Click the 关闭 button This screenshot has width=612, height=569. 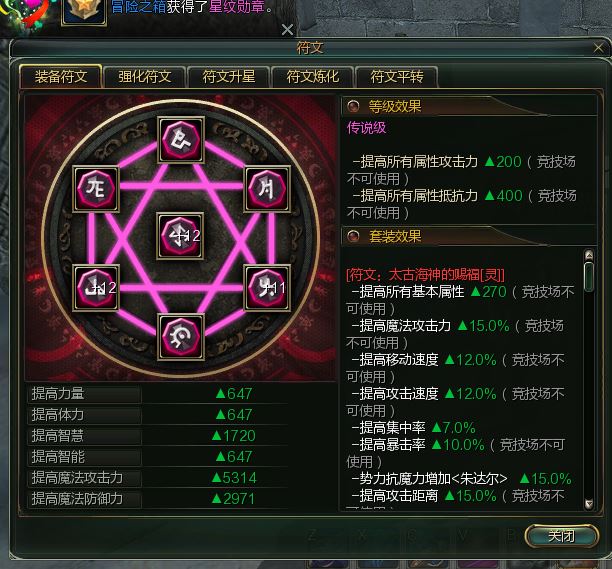click(x=561, y=536)
